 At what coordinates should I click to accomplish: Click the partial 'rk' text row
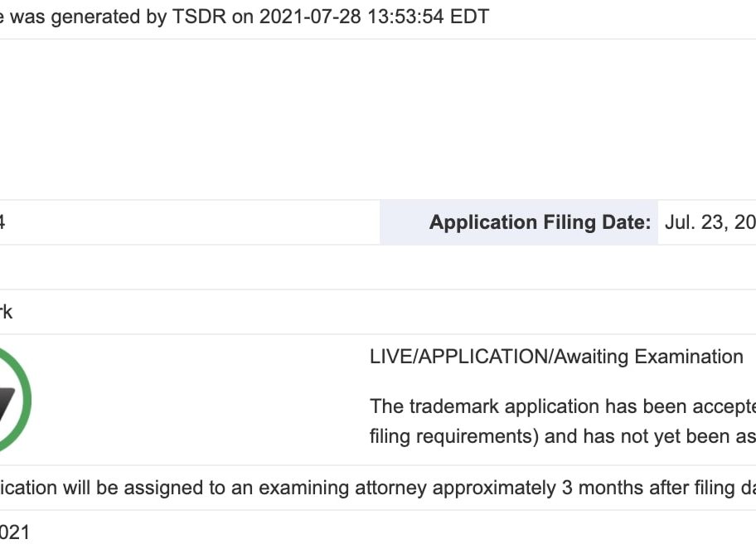click(7, 312)
